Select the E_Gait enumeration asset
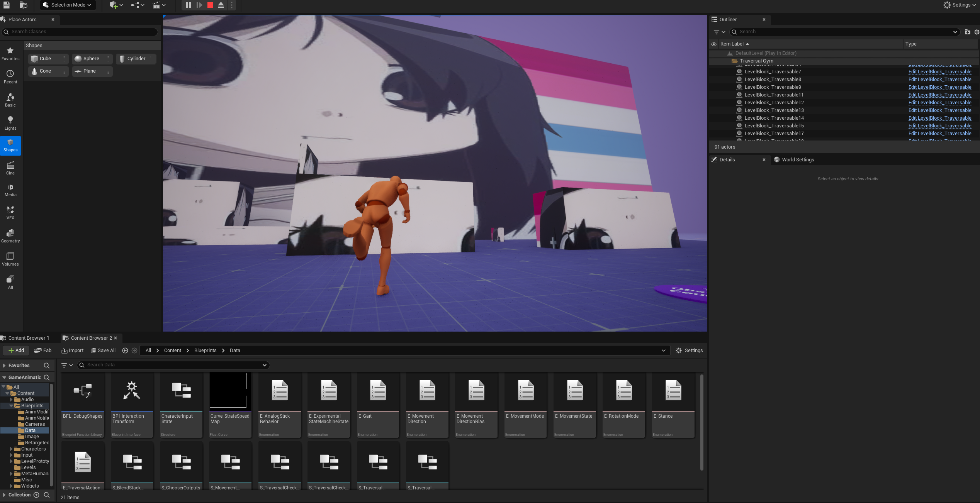980x503 pixels. [378, 405]
